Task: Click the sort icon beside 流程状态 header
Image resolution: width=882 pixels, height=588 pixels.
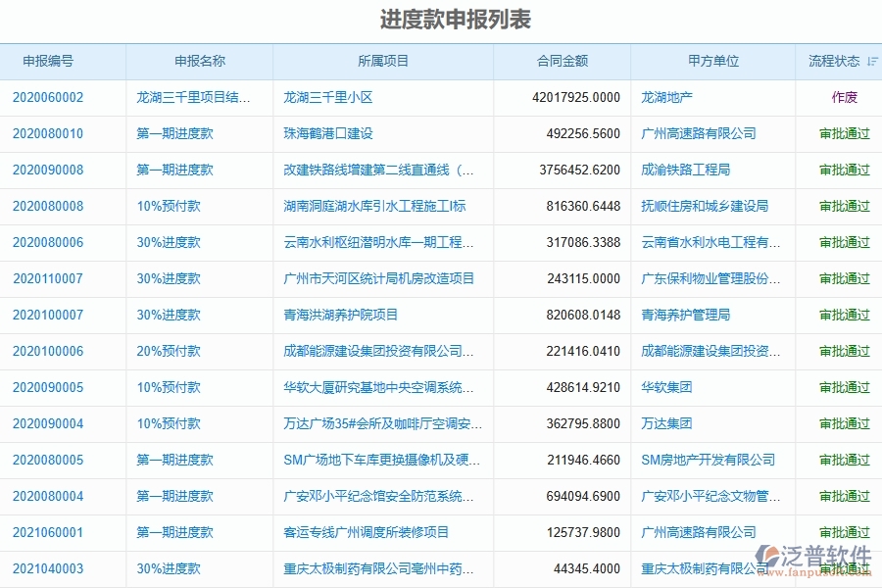Action: (870, 61)
